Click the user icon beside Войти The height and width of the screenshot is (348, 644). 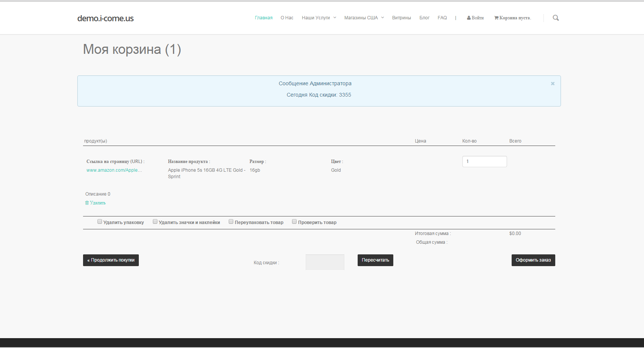[469, 18]
